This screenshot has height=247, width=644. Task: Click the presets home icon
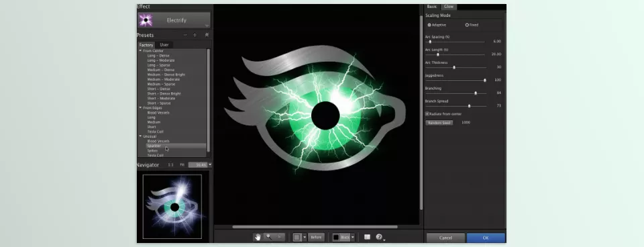tap(207, 35)
